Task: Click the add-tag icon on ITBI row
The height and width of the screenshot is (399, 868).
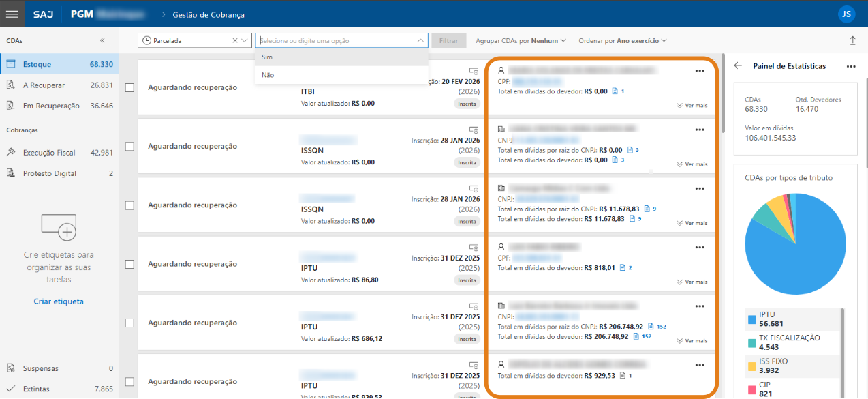Action: pos(474,72)
